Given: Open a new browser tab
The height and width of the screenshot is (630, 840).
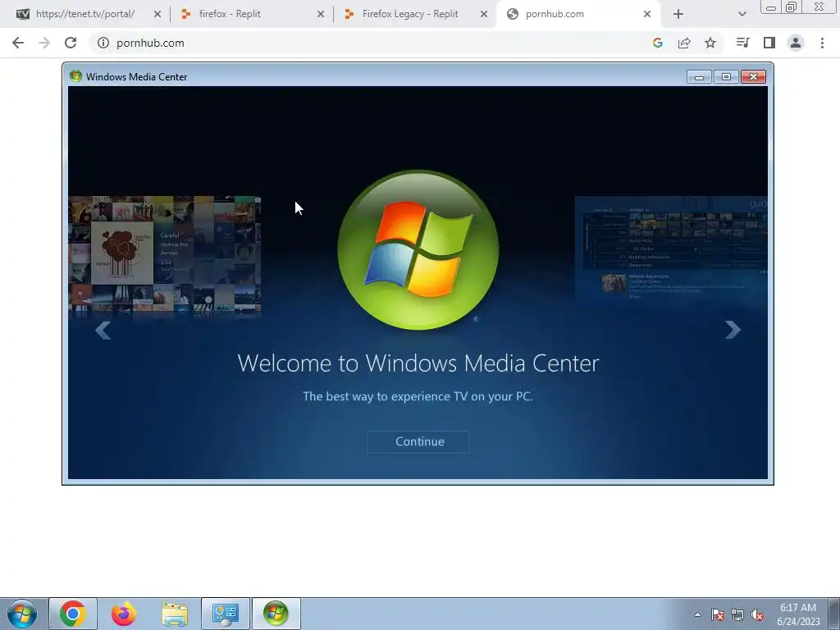Looking at the screenshot, I should 678,15.
